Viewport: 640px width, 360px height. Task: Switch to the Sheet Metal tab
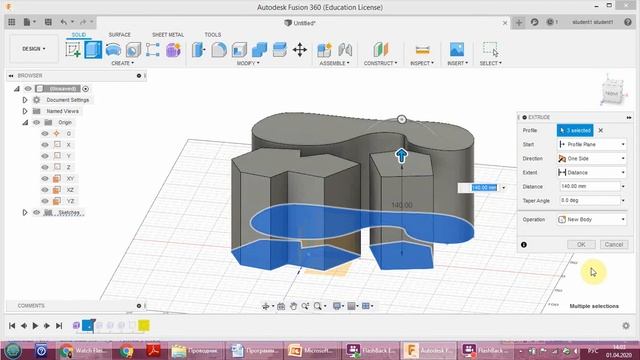[168, 35]
